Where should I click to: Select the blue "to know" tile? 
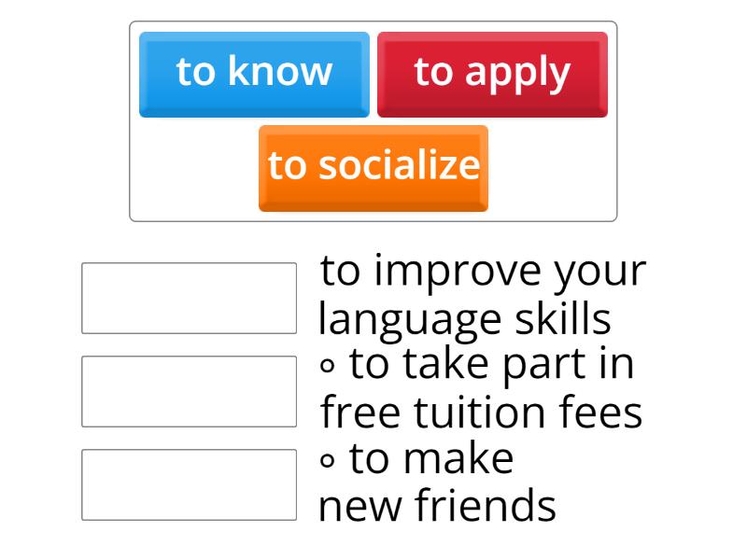click(x=253, y=71)
